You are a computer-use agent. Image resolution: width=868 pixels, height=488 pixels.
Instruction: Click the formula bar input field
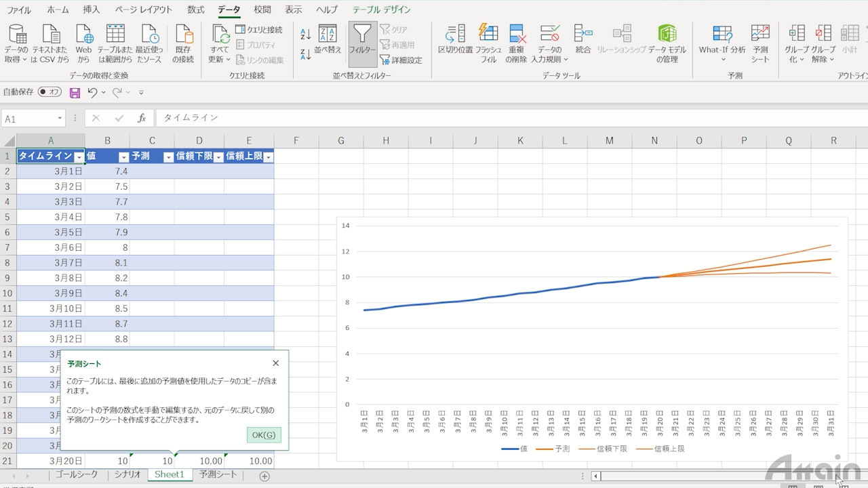pos(475,118)
